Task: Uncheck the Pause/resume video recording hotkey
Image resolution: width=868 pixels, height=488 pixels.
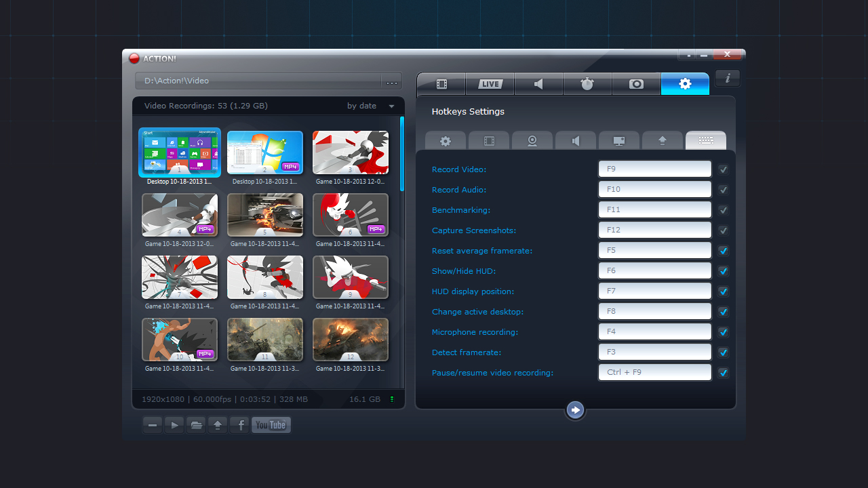Action: tap(723, 372)
